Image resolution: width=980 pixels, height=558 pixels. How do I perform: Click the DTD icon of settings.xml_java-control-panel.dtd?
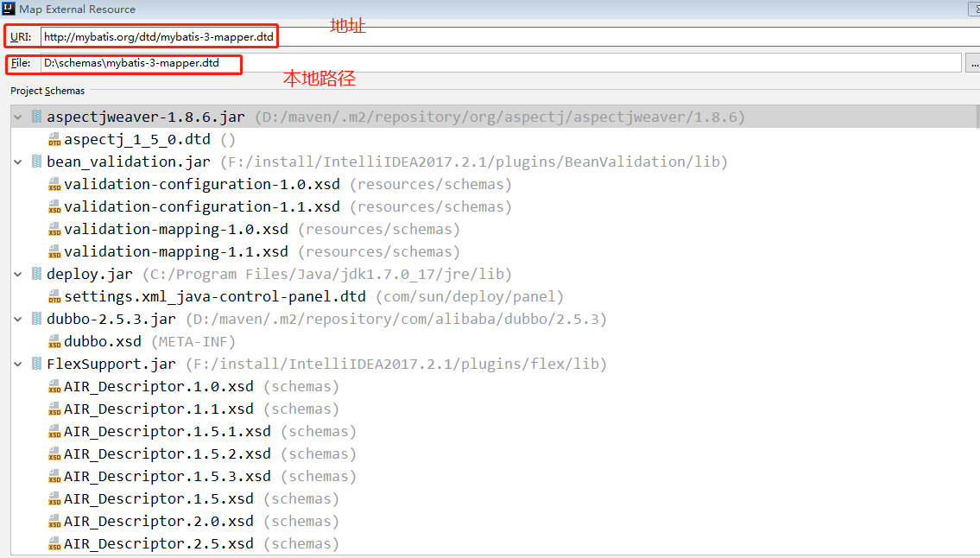(x=54, y=296)
